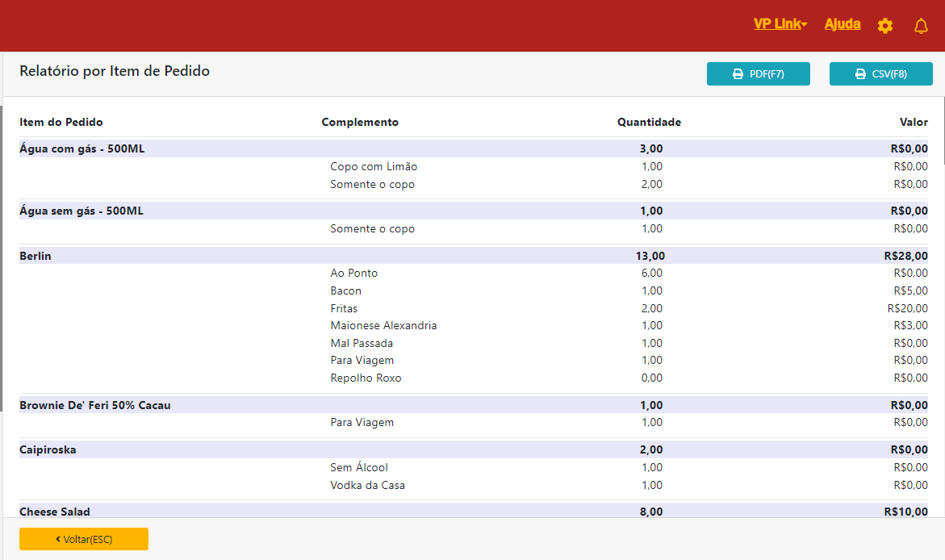Click the printer icon on PDF button

coord(738,74)
